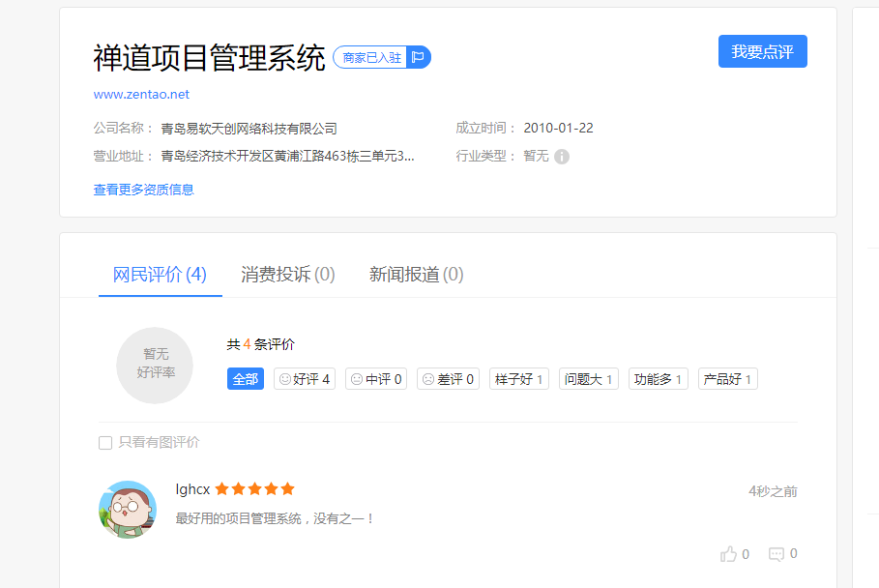Click the 暂无好评率 circle

click(155, 366)
